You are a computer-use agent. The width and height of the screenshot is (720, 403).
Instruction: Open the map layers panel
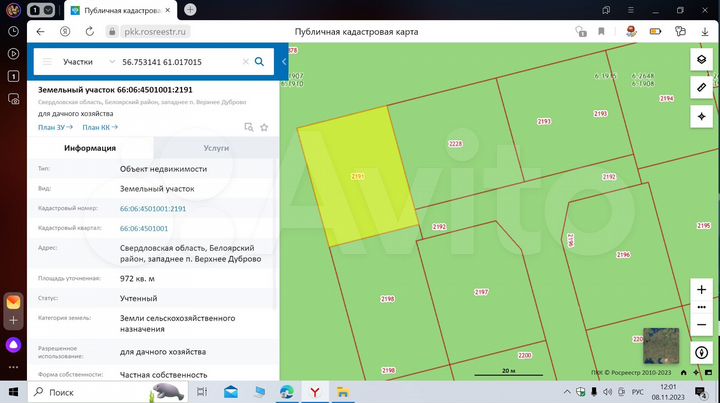(x=701, y=59)
